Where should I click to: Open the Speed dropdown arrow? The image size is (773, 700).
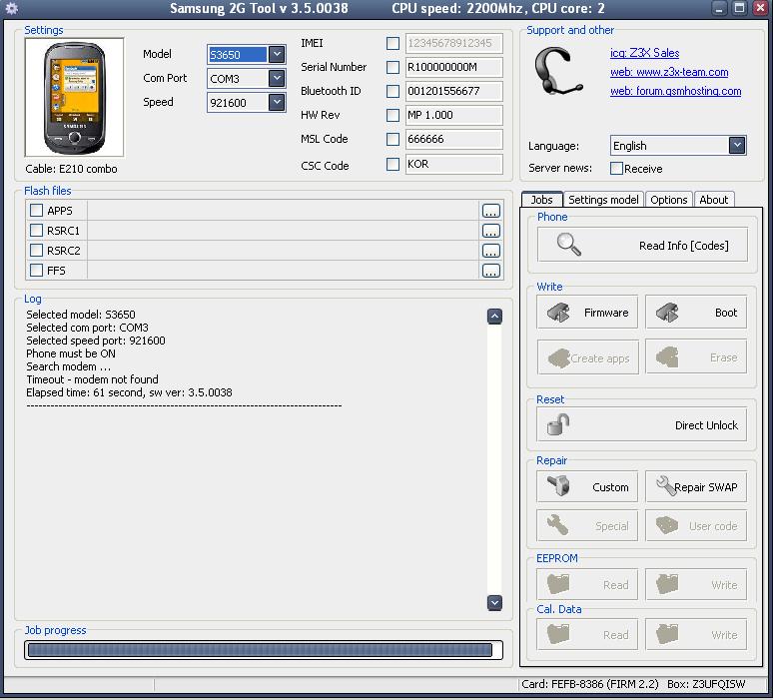click(277, 102)
